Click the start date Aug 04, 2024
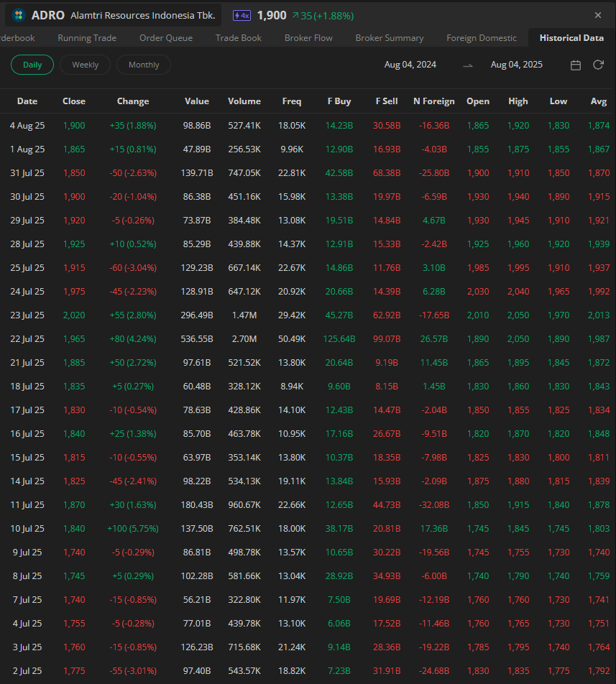Image resolution: width=616 pixels, height=684 pixels. (x=410, y=65)
